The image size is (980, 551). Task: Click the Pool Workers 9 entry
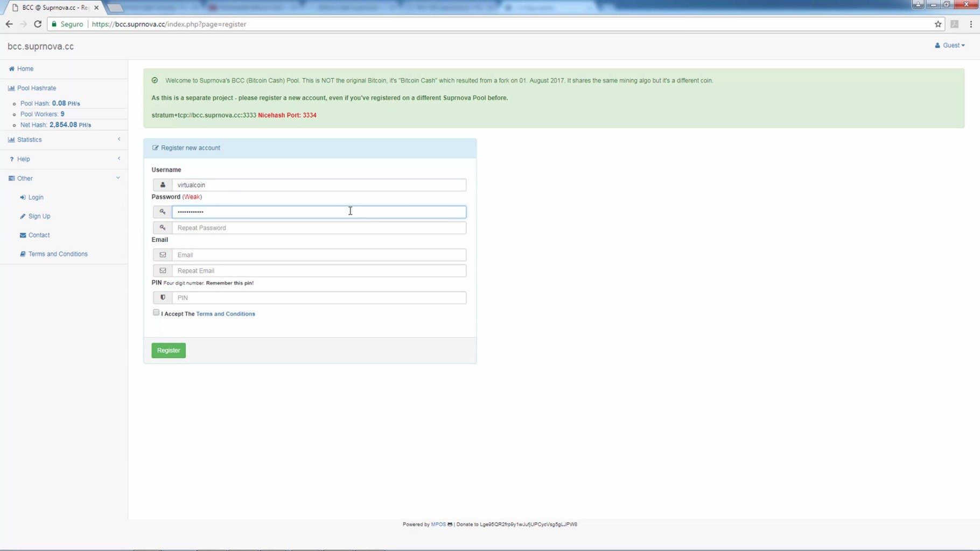42,114
